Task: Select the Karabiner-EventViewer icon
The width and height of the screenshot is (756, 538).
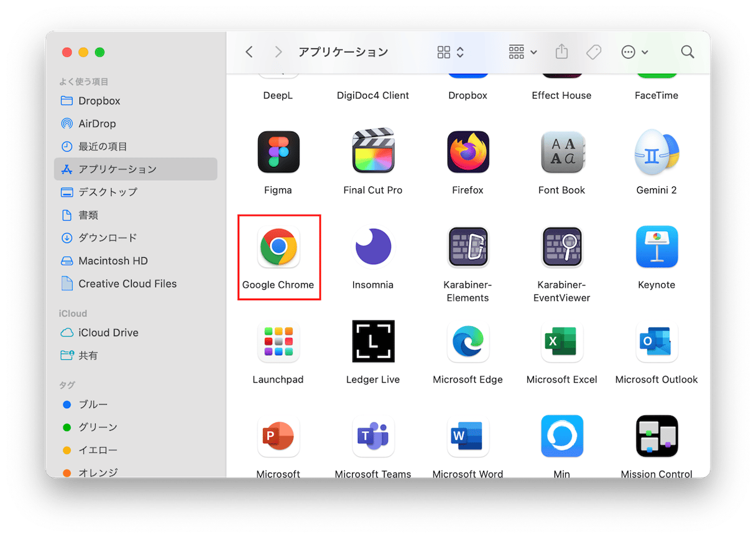Action: point(562,247)
